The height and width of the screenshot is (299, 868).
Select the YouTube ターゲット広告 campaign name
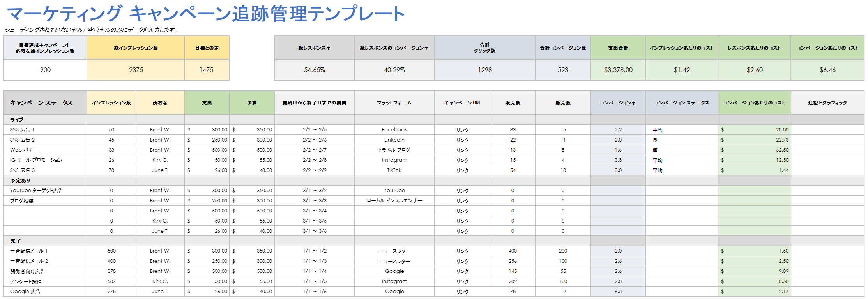point(37,191)
